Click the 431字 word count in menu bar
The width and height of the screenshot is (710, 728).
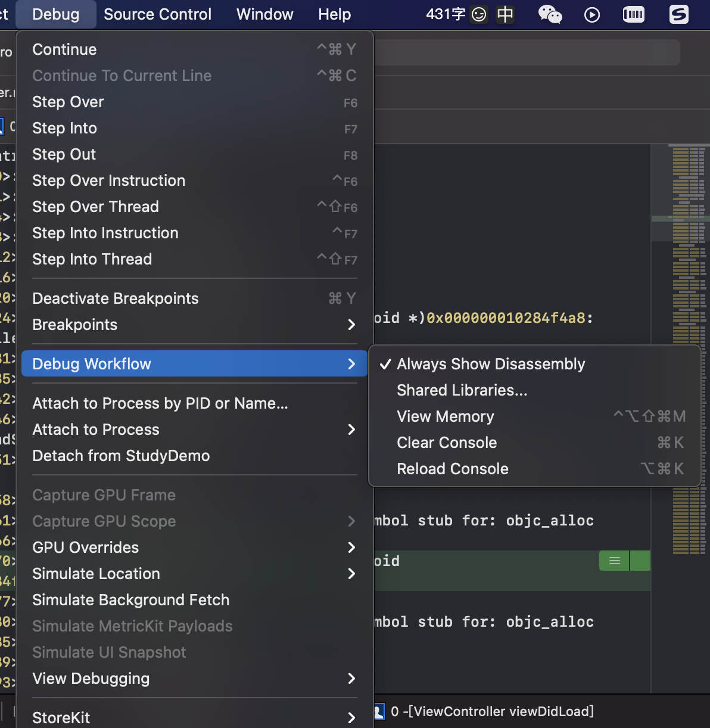click(446, 14)
